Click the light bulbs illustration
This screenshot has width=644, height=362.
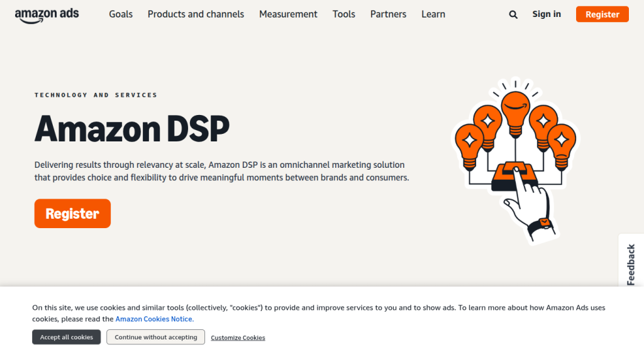pos(516,161)
